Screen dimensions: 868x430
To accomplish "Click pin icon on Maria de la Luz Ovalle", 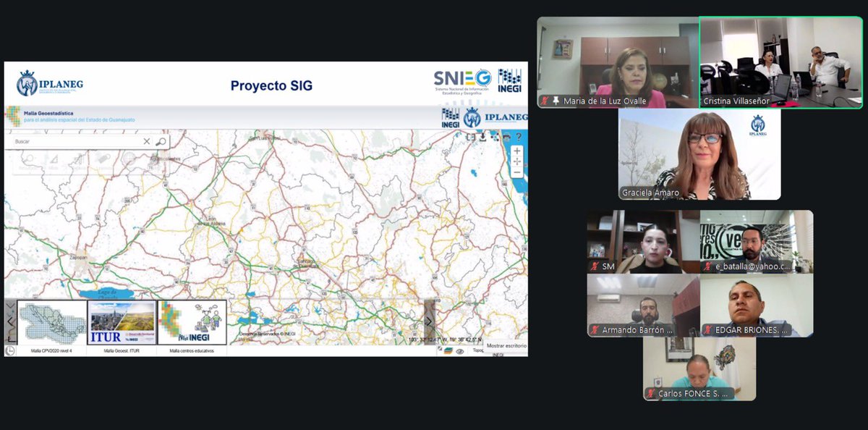I will tap(556, 101).
